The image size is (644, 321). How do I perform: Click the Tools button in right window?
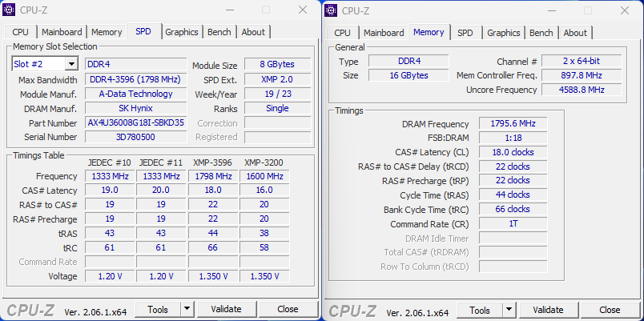(x=480, y=310)
